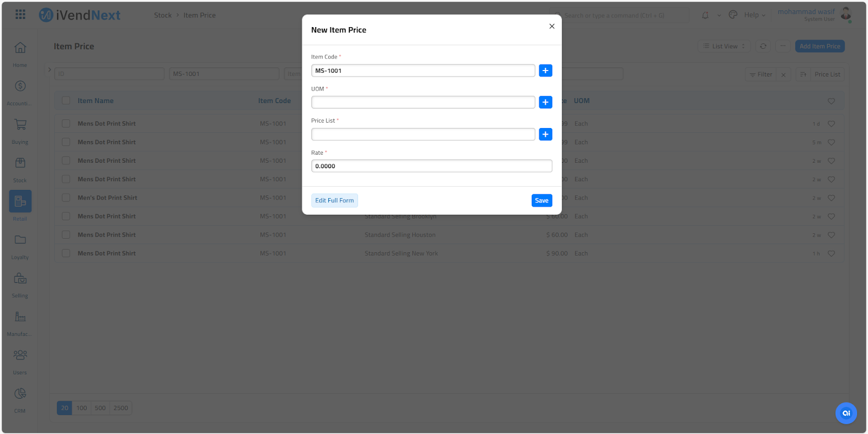Screen dimensions: 868x434
Task: Focus the search command bar
Action: (x=620, y=15)
